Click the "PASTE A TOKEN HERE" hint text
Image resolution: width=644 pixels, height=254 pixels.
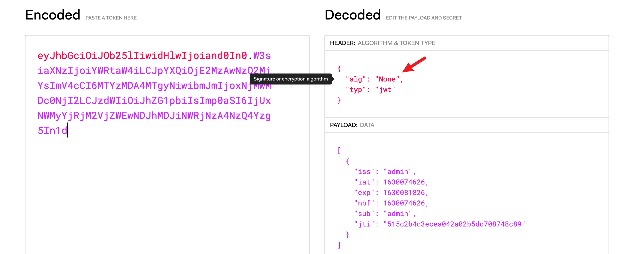(111, 18)
